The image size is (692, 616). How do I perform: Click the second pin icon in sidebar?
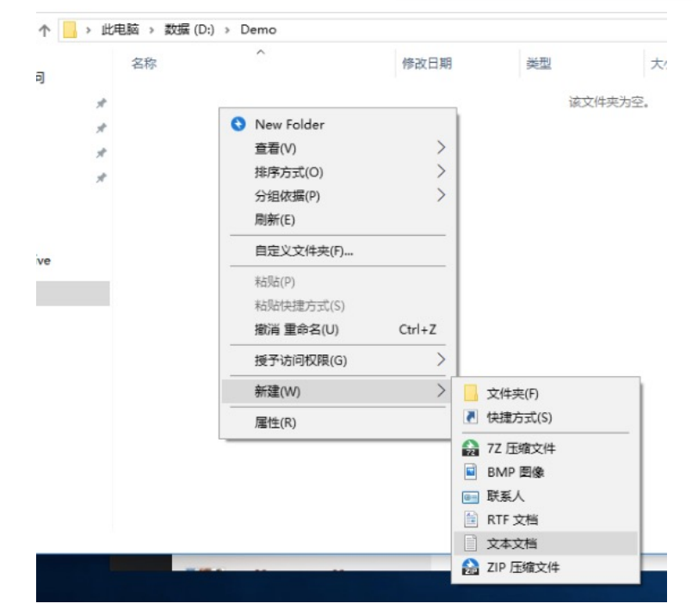pyautogui.click(x=102, y=128)
